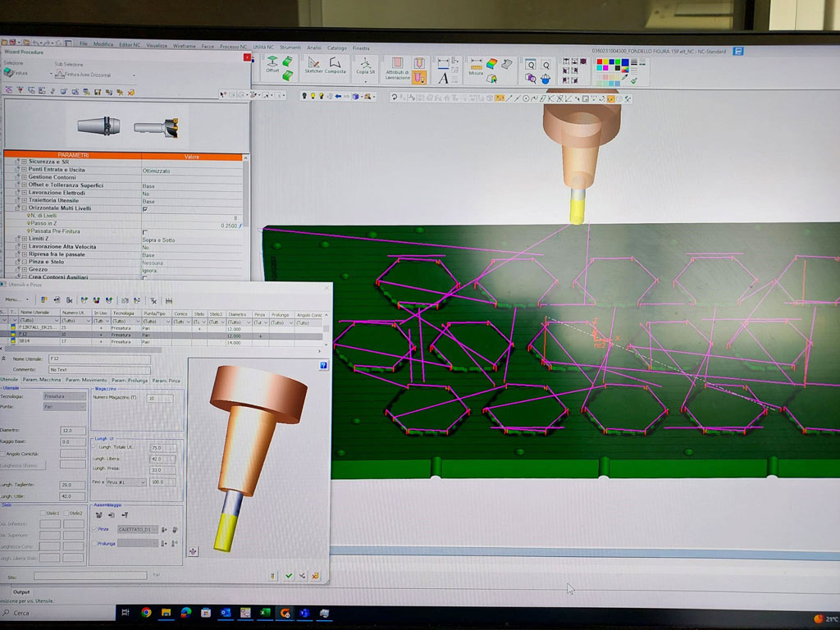Click the Lunghezza Stelo button
This screenshot has height=630, width=840.
22,466
